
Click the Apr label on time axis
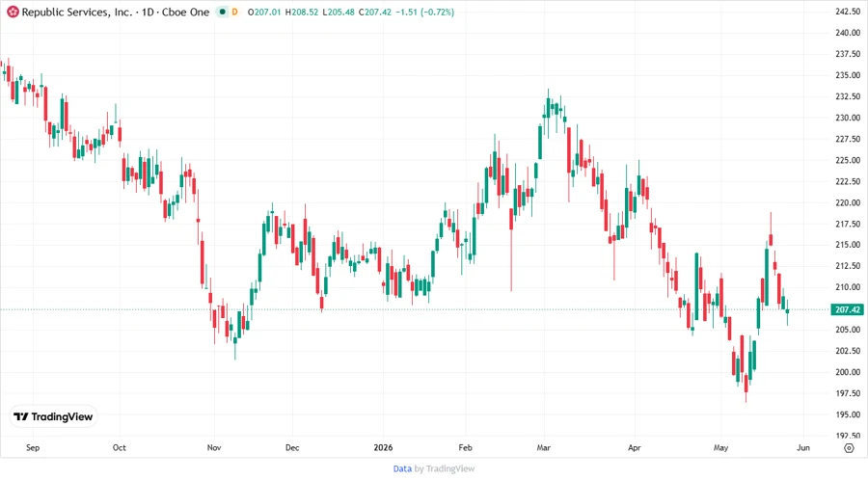coord(634,447)
